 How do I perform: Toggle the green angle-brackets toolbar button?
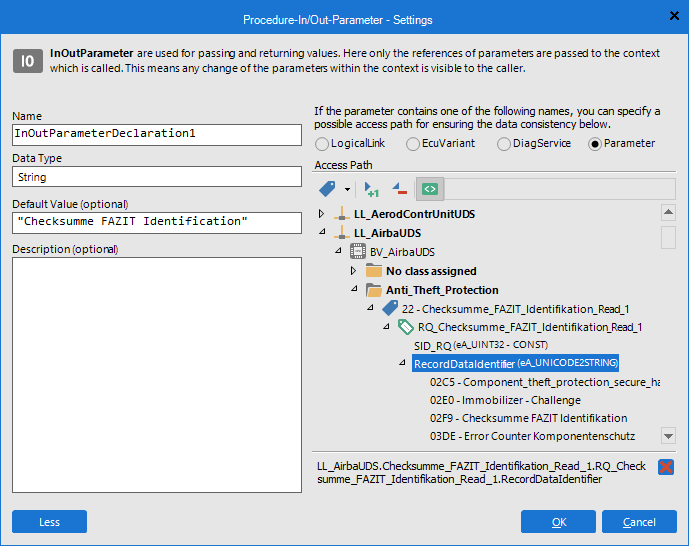(429, 188)
